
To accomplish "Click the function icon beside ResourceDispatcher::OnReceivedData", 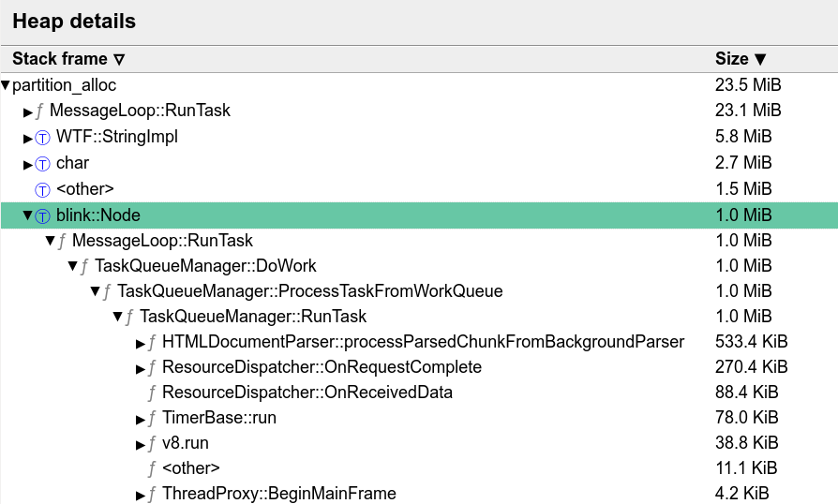I will 152,393.
